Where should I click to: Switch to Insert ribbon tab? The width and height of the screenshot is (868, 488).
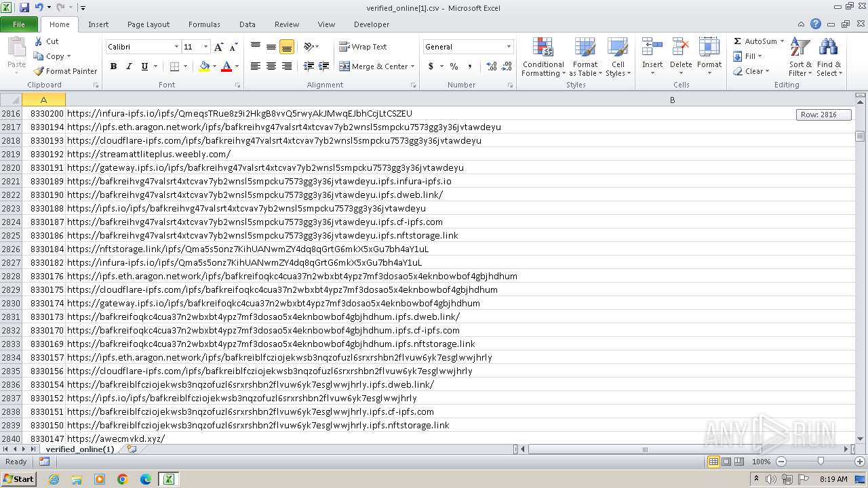[x=98, y=24]
